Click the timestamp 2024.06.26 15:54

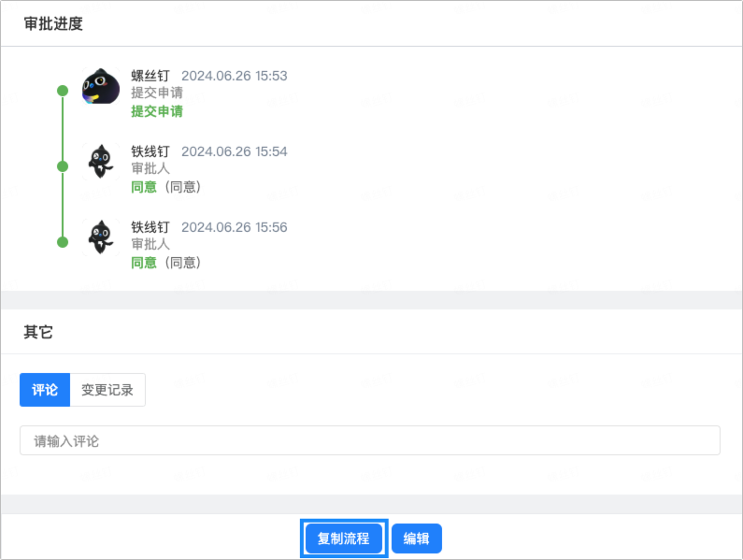click(x=234, y=151)
